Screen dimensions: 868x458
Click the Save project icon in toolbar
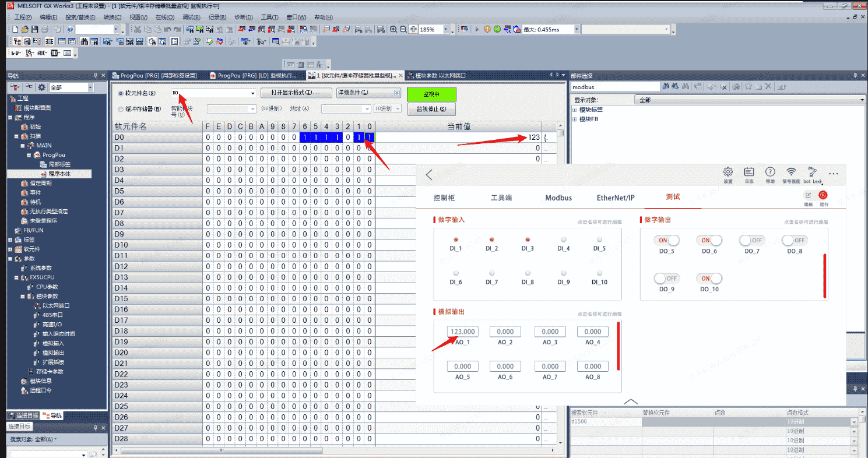(34, 29)
